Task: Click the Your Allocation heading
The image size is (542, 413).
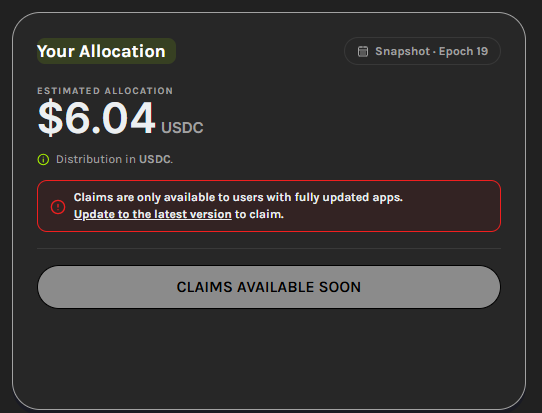Action: coord(101,51)
